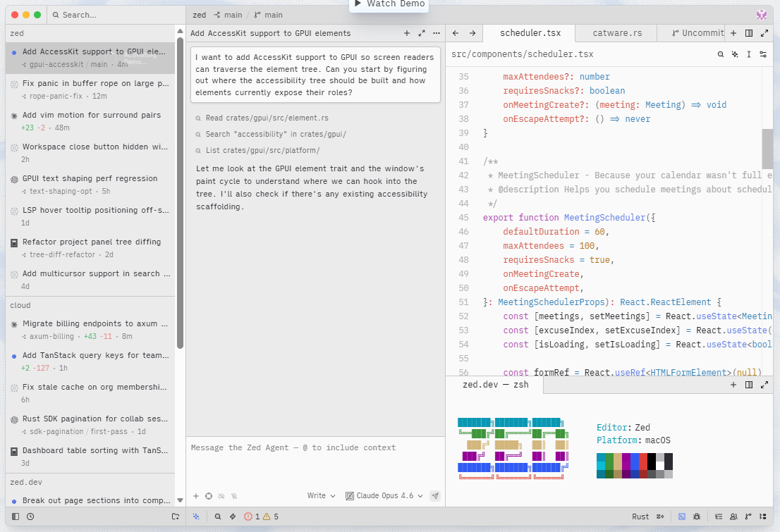Toggle the project panel at status bar right end
Screen dimensions: 780x532
[762, 516]
